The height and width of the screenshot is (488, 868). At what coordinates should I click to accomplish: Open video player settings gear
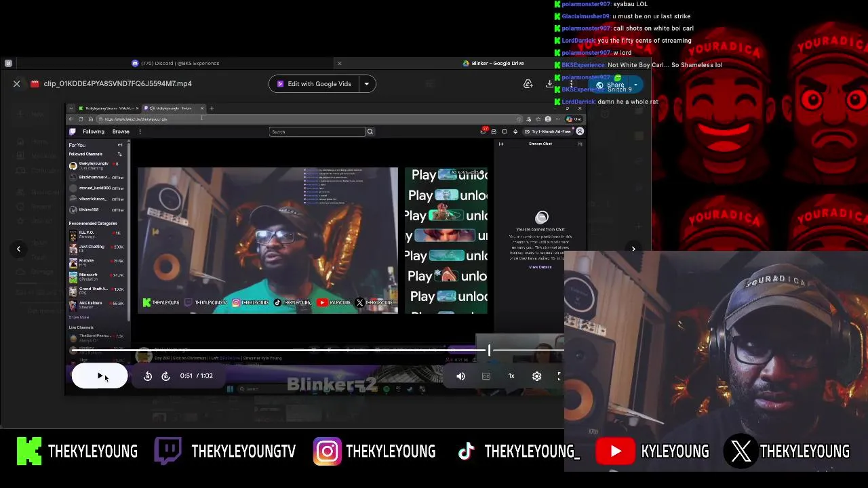point(536,376)
